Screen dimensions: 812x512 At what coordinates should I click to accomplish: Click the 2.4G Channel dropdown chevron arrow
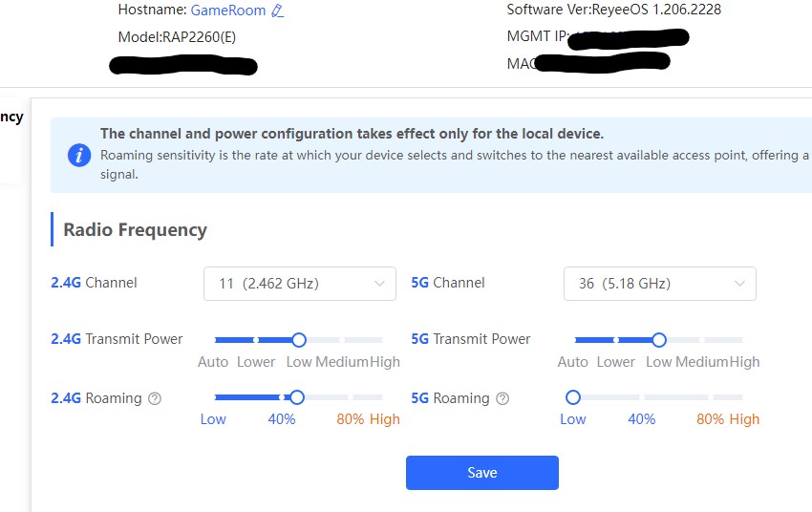pyautogui.click(x=379, y=284)
